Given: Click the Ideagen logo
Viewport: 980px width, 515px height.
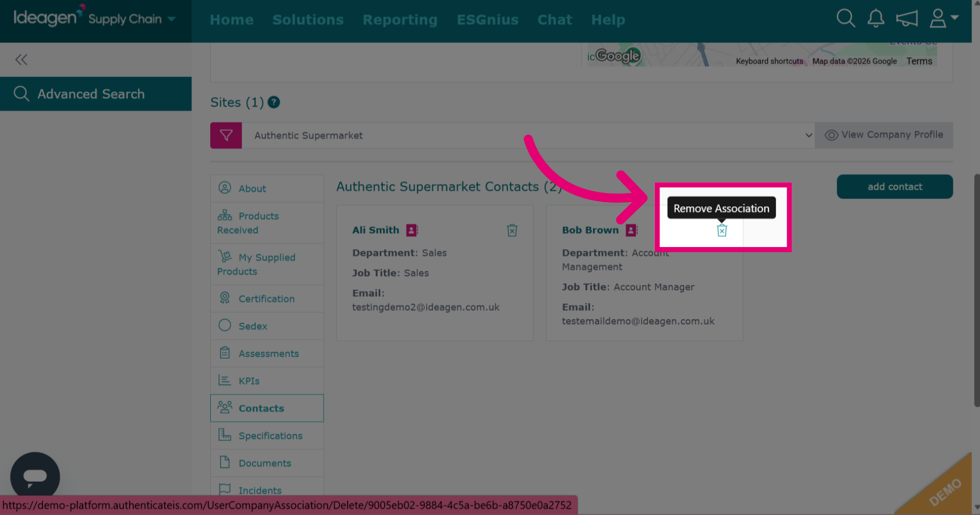Looking at the screenshot, I should 48,16.
